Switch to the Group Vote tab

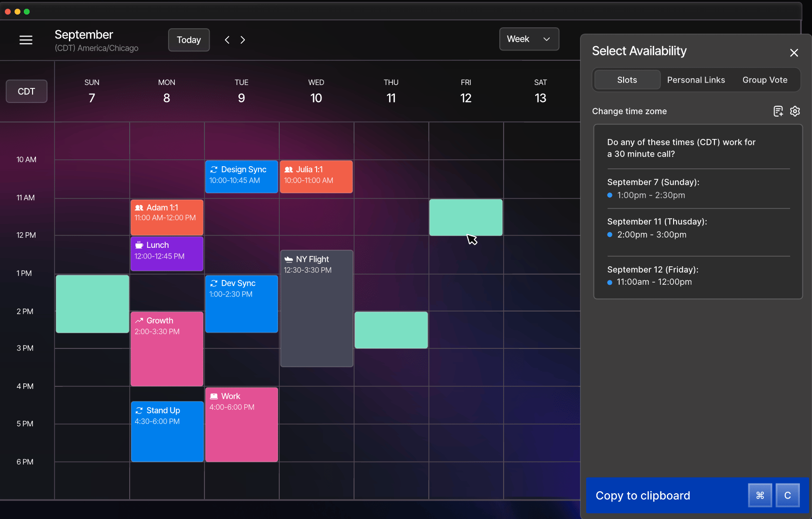pyautogui.click(x=765, y=80)
